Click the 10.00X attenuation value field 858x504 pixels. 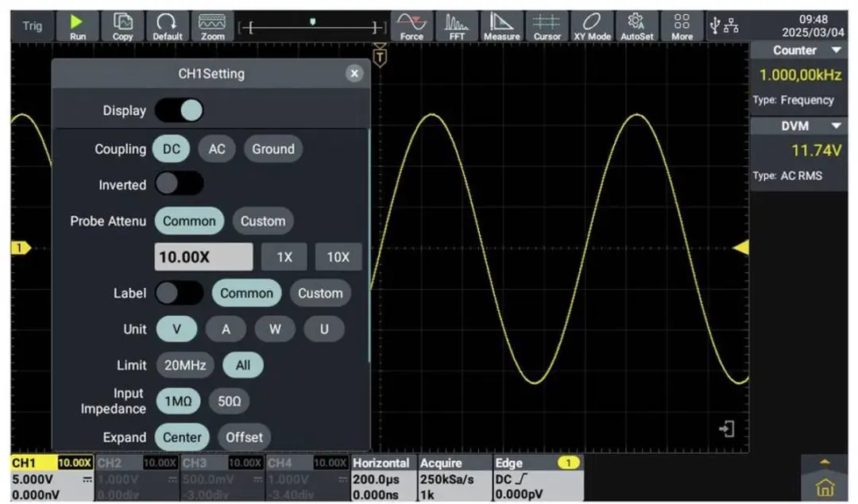point(203,257)
